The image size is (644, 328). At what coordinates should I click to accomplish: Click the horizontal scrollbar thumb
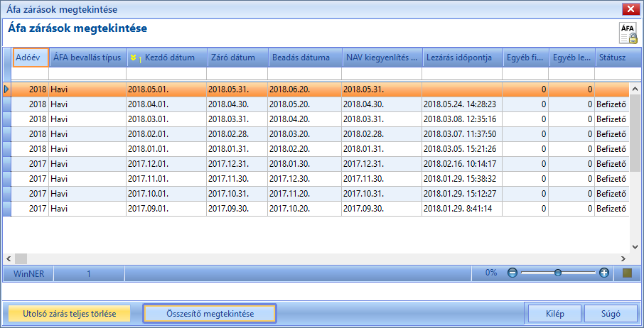coord(21,258)
